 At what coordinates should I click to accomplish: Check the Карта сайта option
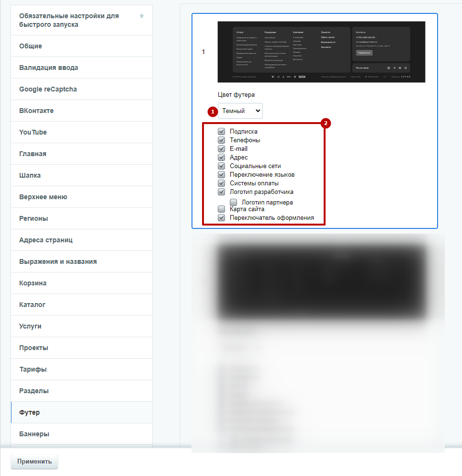pos(222,209)
